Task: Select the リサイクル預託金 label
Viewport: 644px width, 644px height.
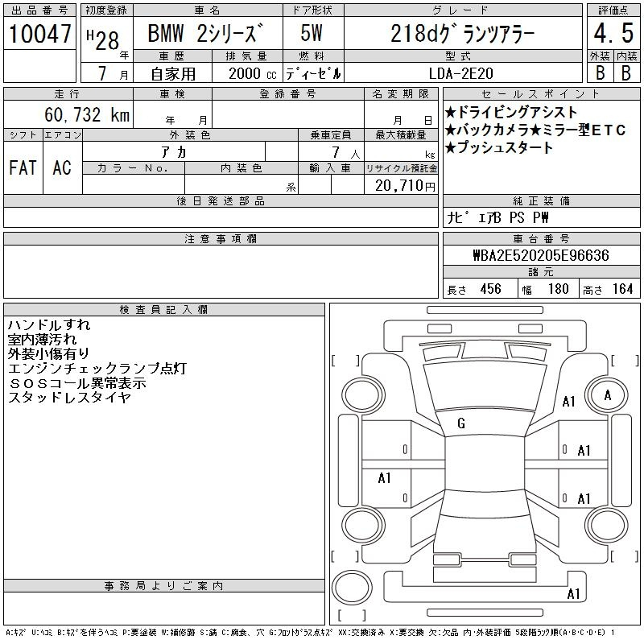Action: coord(401,168)
